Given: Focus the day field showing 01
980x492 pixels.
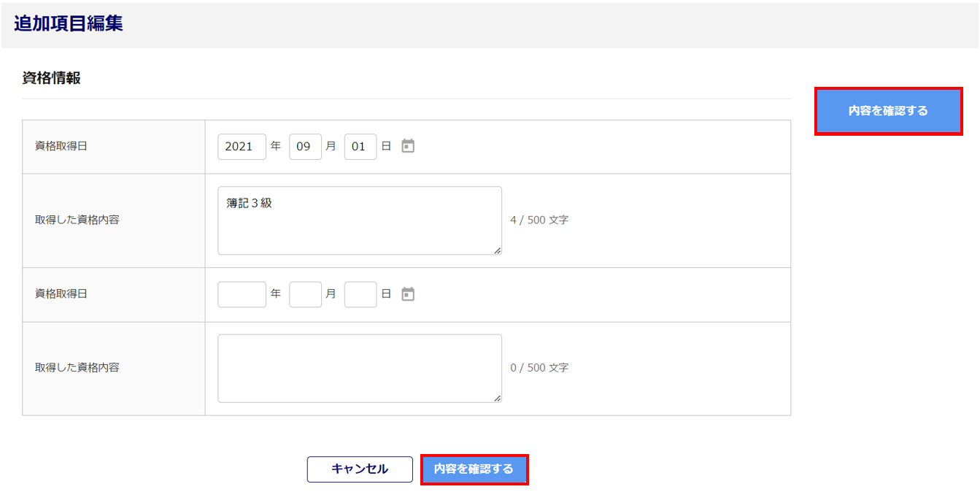Looking at the screenshot, I should pyautogui.click(x=360, y=147).
